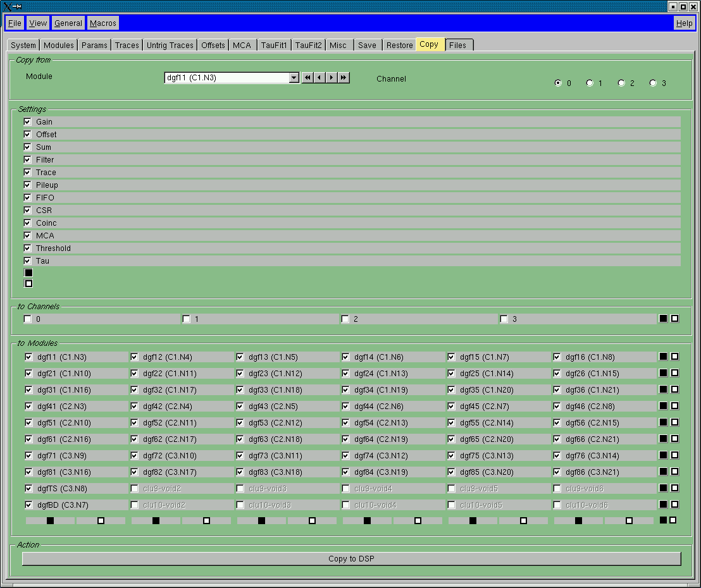
Task: Open the Macros menu
Action: click(x=103, y=23)
